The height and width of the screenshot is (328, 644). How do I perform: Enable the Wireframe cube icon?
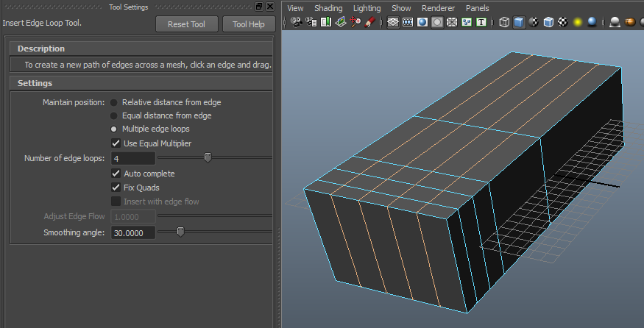[x=504, y=22]
